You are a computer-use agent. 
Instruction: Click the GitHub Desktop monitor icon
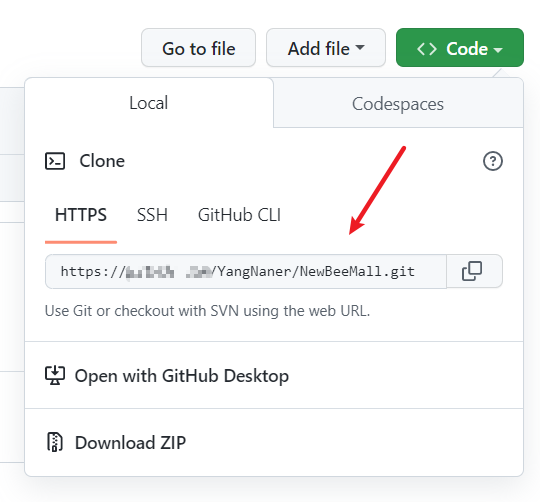point(55,376)
